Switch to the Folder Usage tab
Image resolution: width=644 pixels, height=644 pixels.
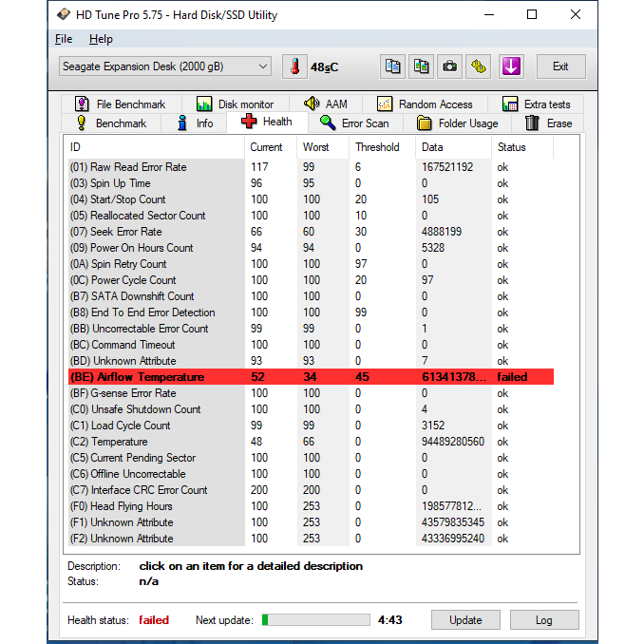pyautogui.click(x=457, y=123)
